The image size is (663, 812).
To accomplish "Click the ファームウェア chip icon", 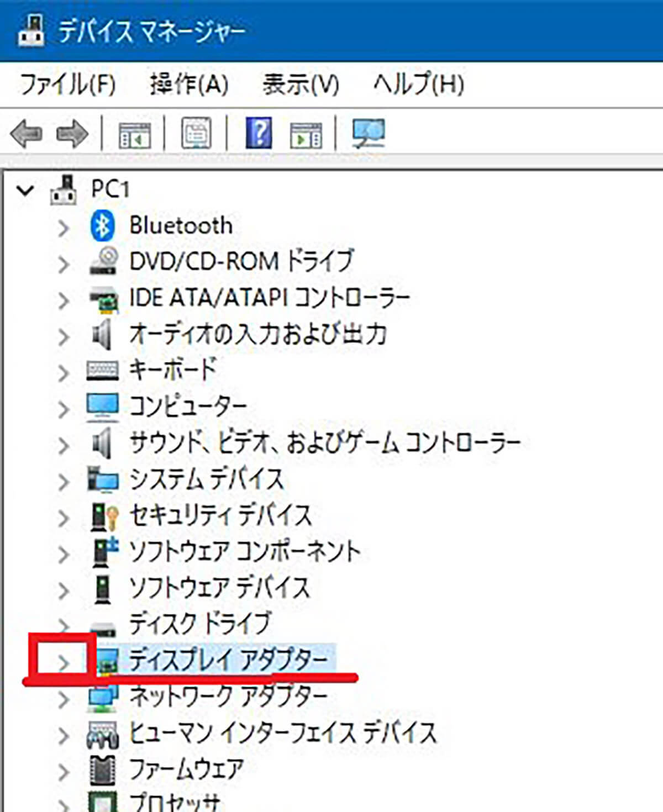I will pyautogui.click(x=103, y=771).
